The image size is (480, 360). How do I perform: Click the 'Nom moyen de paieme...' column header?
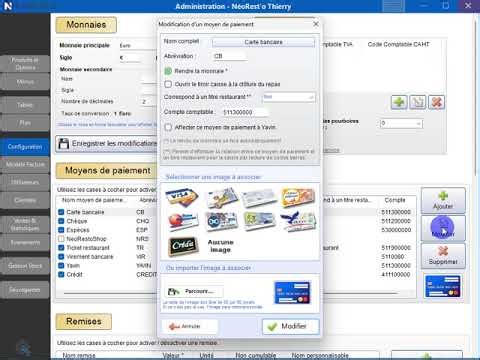(95, 200)
